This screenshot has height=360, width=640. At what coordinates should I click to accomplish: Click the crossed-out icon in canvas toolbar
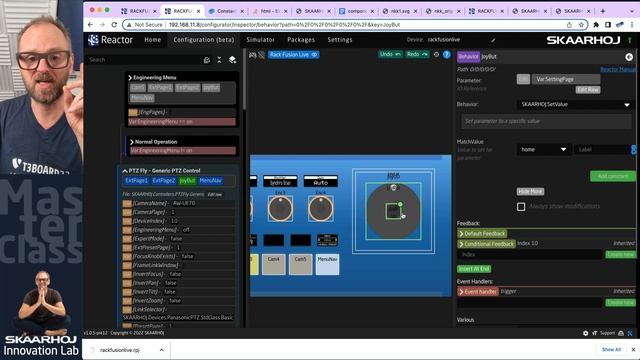(262, 55)
